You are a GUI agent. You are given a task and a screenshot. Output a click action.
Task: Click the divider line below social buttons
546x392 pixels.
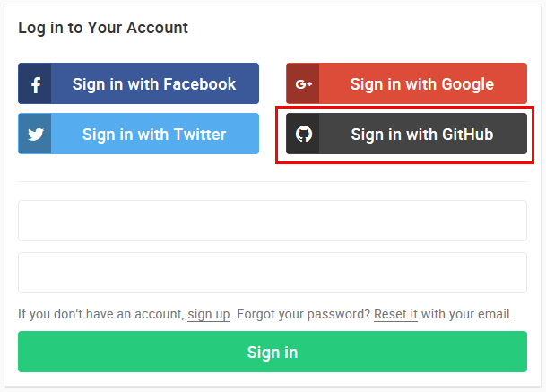click(273, 182)
